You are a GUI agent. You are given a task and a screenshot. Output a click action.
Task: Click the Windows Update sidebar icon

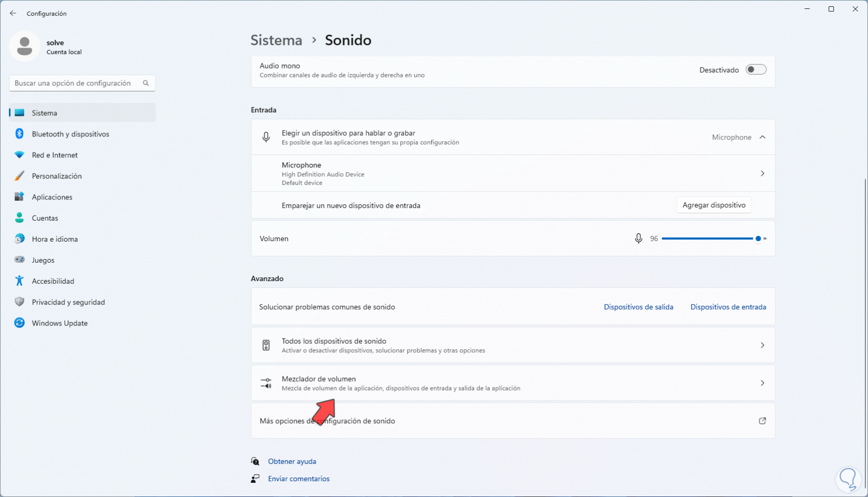[19, 323]
